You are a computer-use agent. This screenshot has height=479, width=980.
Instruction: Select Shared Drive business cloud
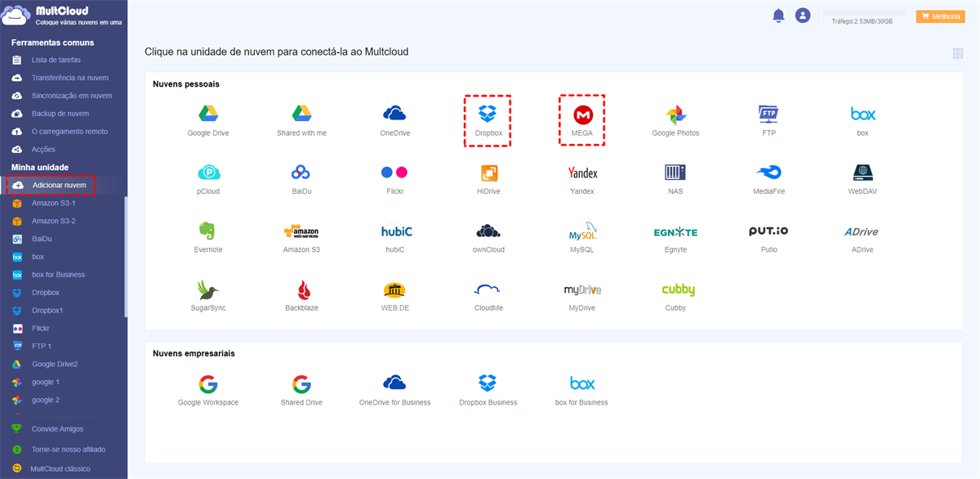tap(301, 391)
